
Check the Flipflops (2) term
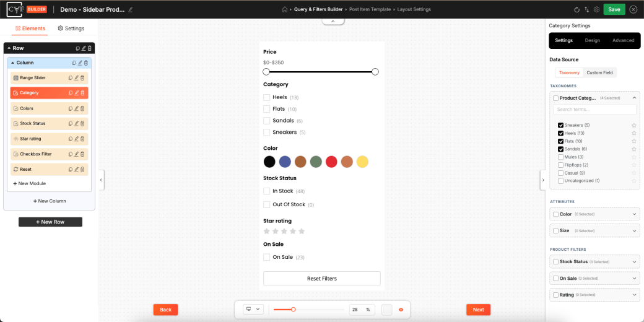click(560, 165)
